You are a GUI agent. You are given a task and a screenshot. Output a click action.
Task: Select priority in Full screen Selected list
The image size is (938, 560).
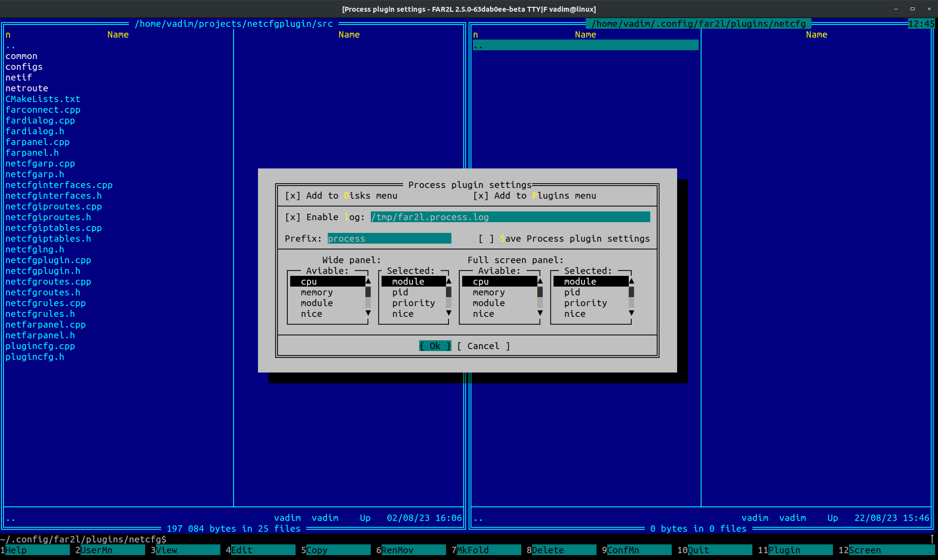click(x=591, y=303)
